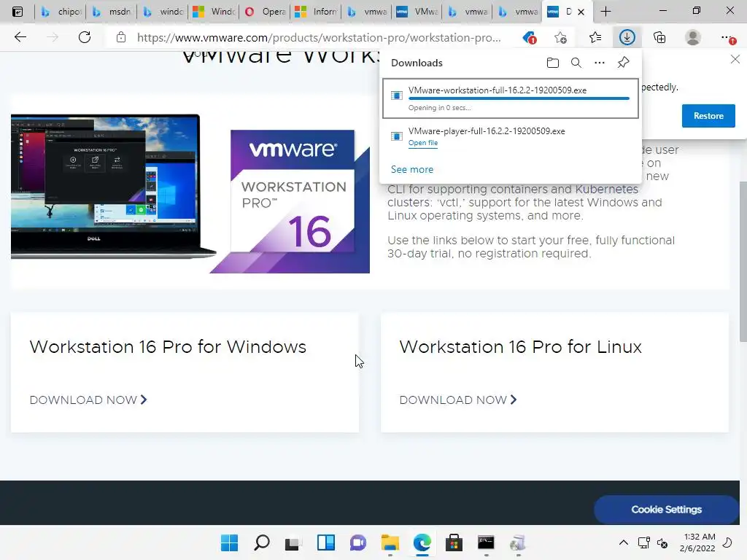The height and width of the screenshot is (560, 747).
Task: Dismiss the restore pages notification
Action: tap(735, 60)
